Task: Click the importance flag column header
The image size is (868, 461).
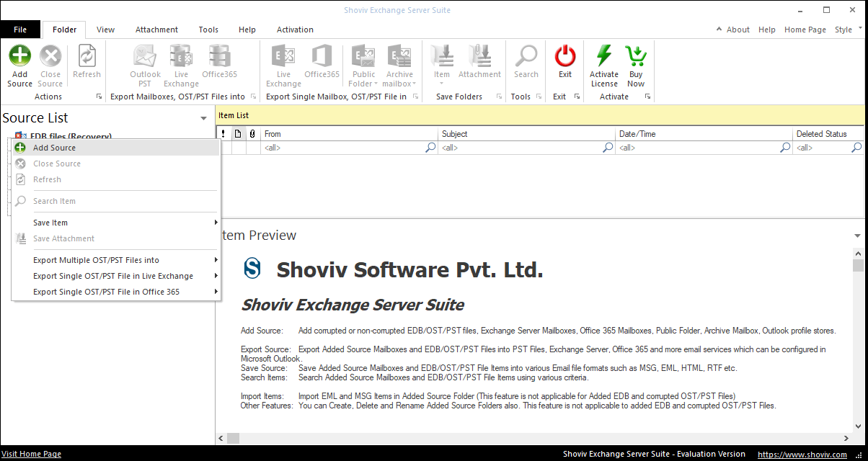Action: tap(223, 134)
